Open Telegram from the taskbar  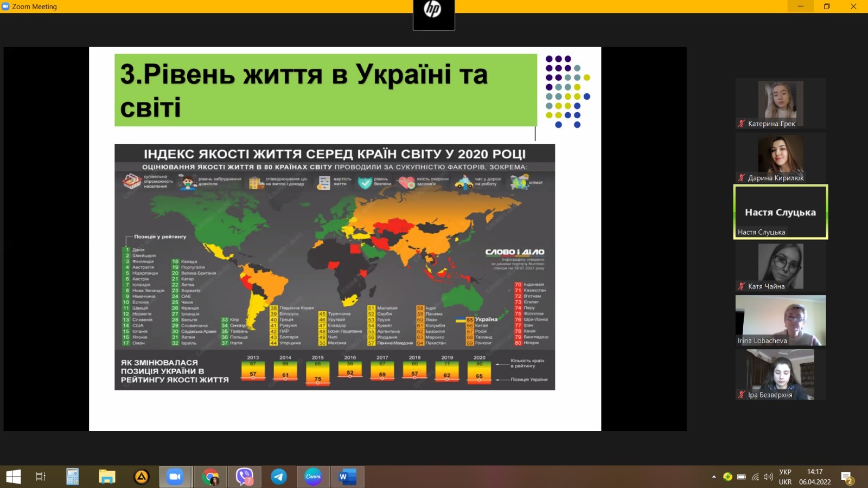pyautogui.click(x=279, y=477)
